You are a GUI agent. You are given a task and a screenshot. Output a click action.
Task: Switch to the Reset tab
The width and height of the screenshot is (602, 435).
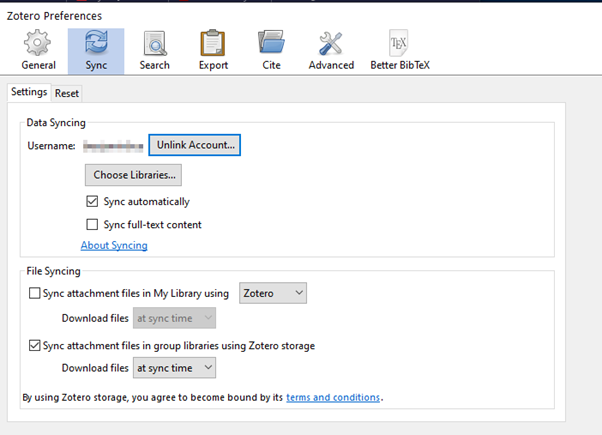[x=67, y=93]
